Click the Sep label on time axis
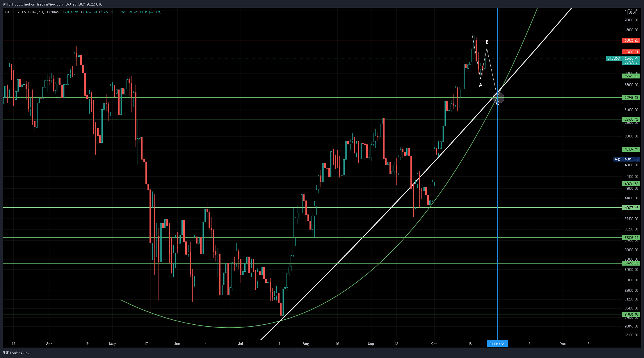 click(x=371, y=344)
